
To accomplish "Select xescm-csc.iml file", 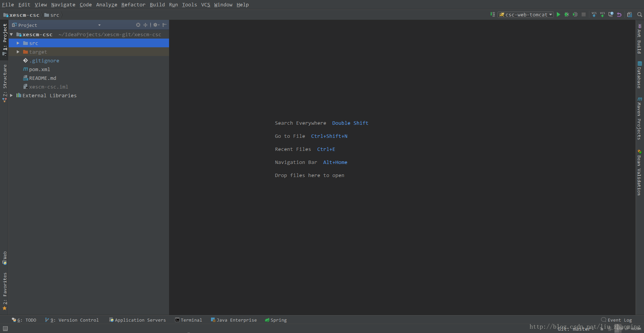I will (x=48, y=87).
